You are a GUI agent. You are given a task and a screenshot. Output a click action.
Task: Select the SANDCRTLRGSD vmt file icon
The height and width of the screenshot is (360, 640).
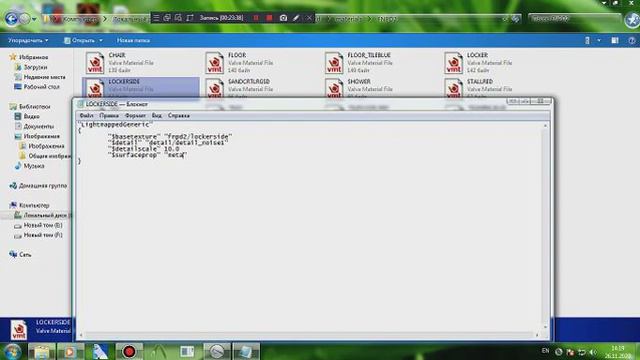[x=215, y=88]
